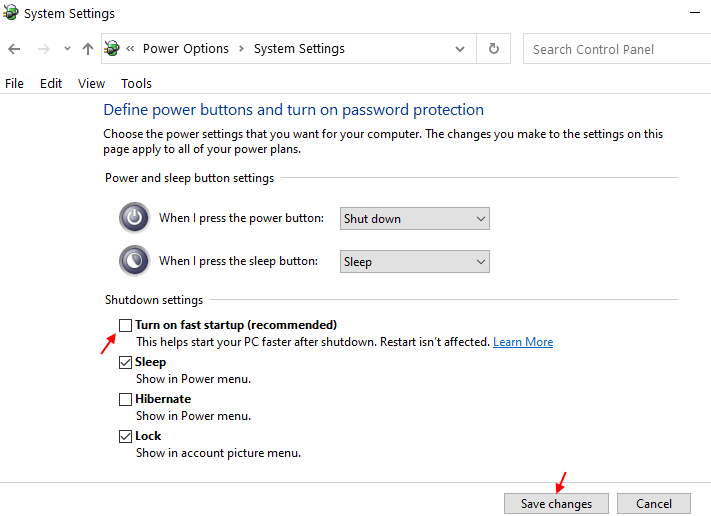The height and width of the screenshot is (516, 711).
Task: Enable the Turn on fast startup checkbox
Action: [125, 325]
